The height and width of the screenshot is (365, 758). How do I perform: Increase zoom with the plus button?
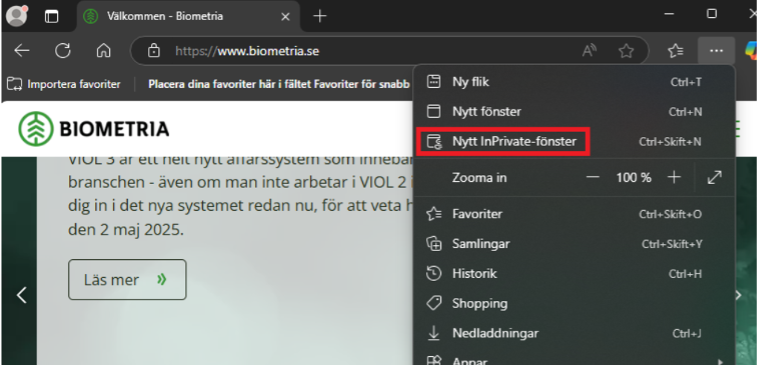point(674,177)
